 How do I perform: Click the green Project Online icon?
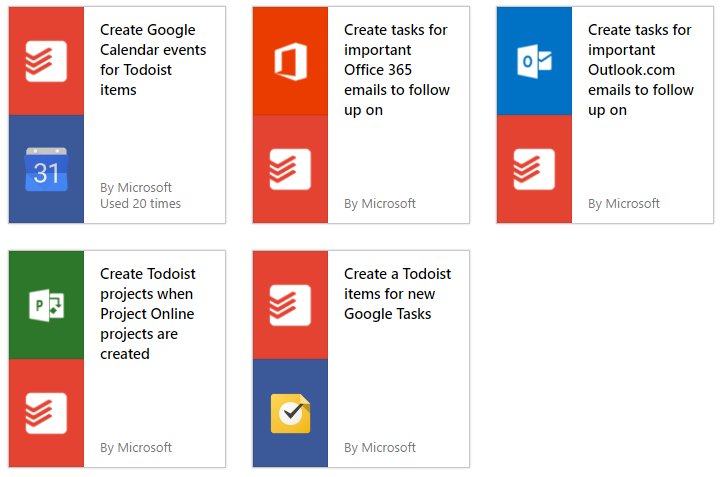click(46, 305)
